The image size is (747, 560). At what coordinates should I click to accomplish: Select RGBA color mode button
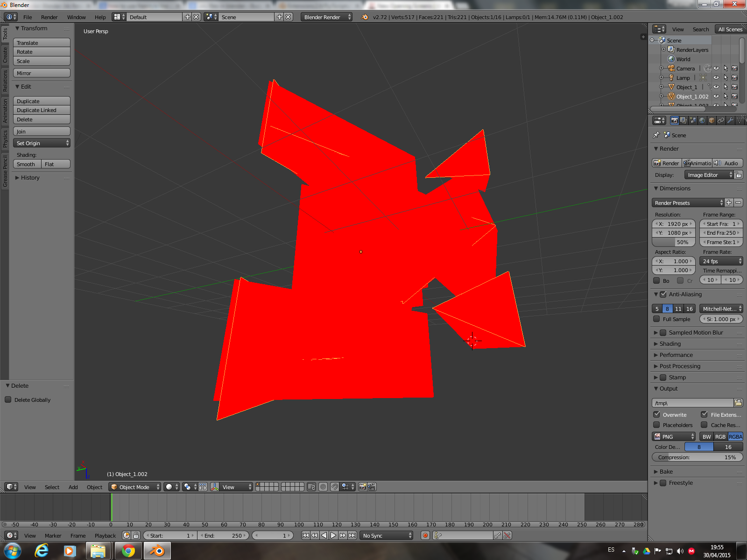[735, 436]
